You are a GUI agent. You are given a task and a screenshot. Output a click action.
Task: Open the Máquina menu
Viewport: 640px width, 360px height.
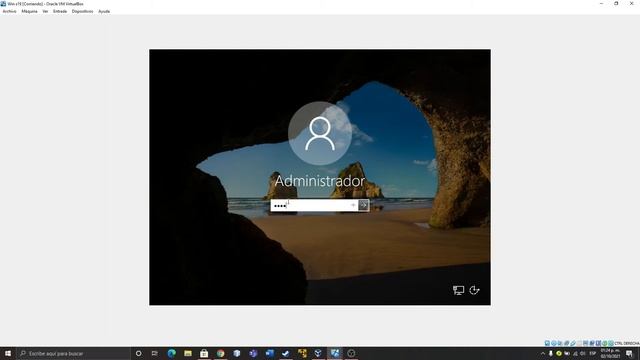pyautogui.click(x=29, y=11)
